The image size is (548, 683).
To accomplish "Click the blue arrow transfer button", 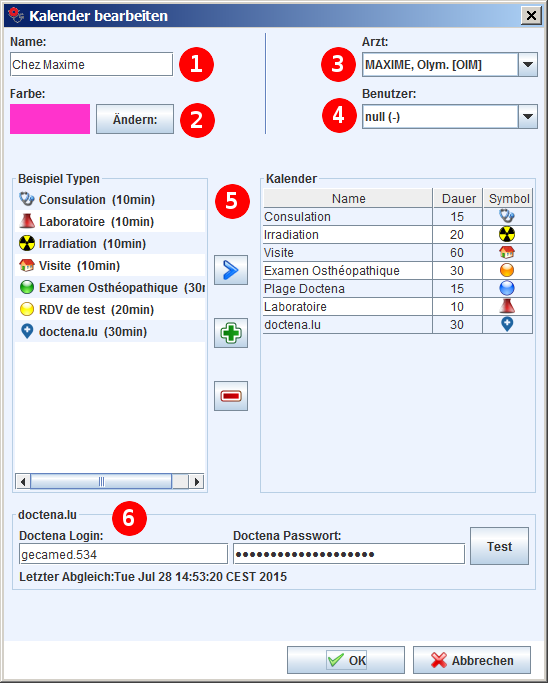I will (231, 270).
